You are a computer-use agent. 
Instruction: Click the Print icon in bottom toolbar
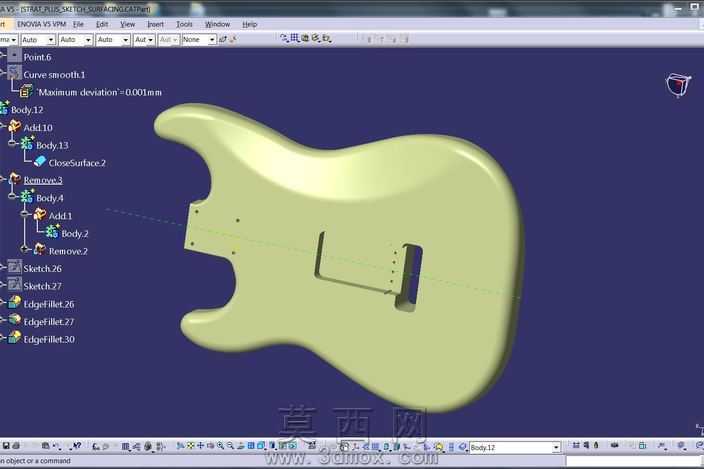(x=16, y=446)
